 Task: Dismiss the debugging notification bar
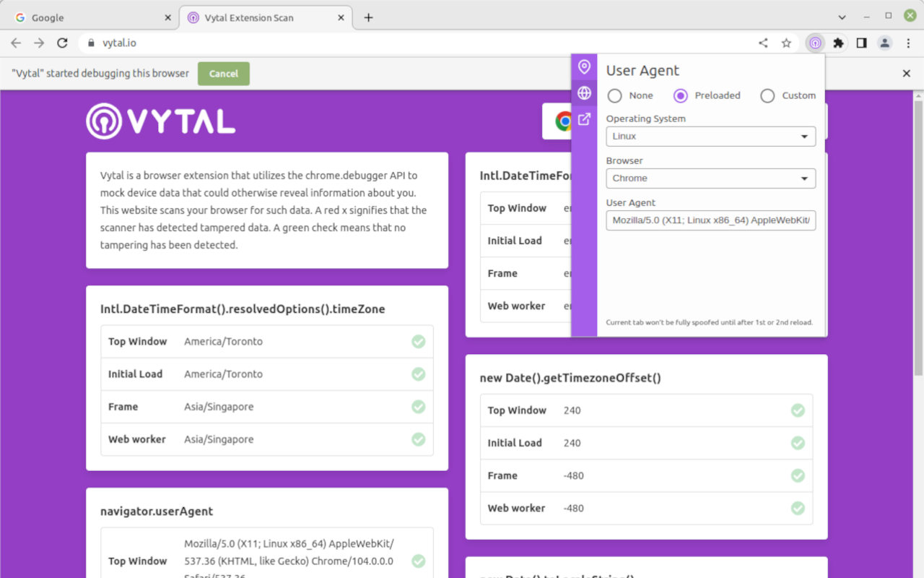click(x=907, y=74)
